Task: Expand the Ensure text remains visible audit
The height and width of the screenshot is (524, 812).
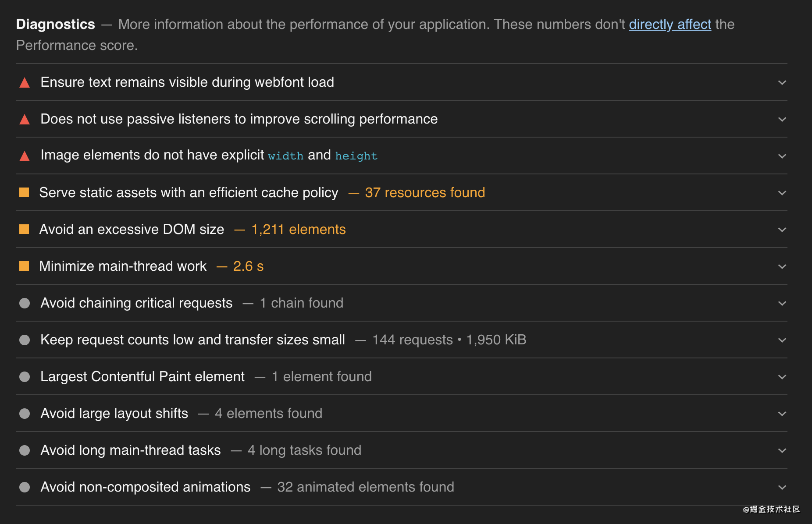Action: coord(782,82)
